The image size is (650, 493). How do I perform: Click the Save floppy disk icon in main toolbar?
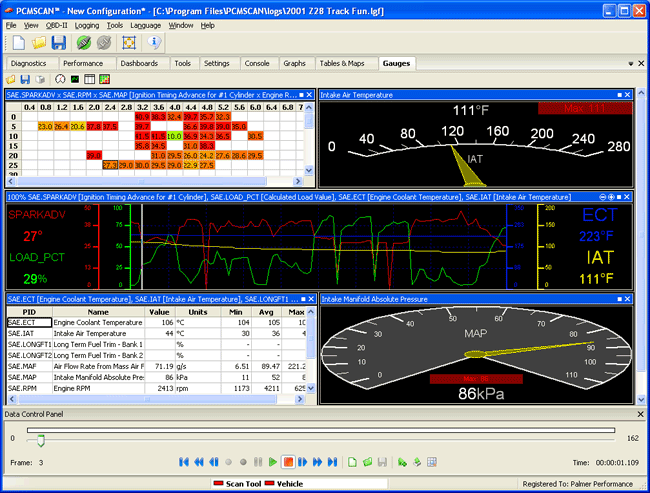click(58, 42)
